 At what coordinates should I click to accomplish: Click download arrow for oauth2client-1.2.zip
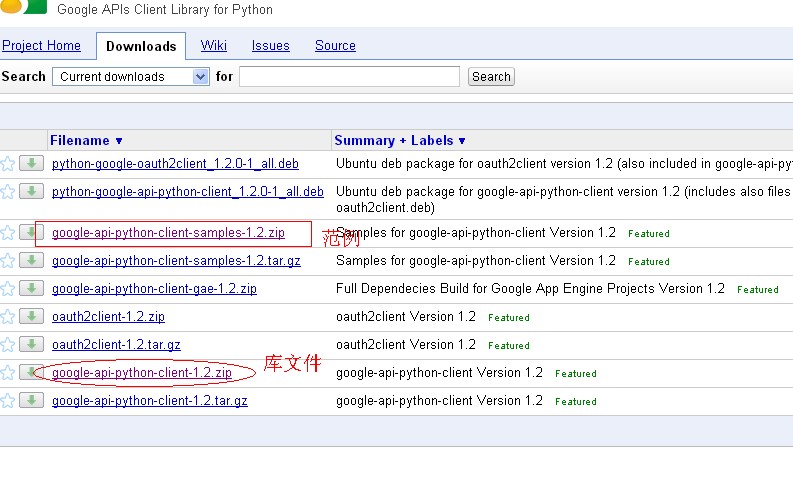[x=31, y=317]
